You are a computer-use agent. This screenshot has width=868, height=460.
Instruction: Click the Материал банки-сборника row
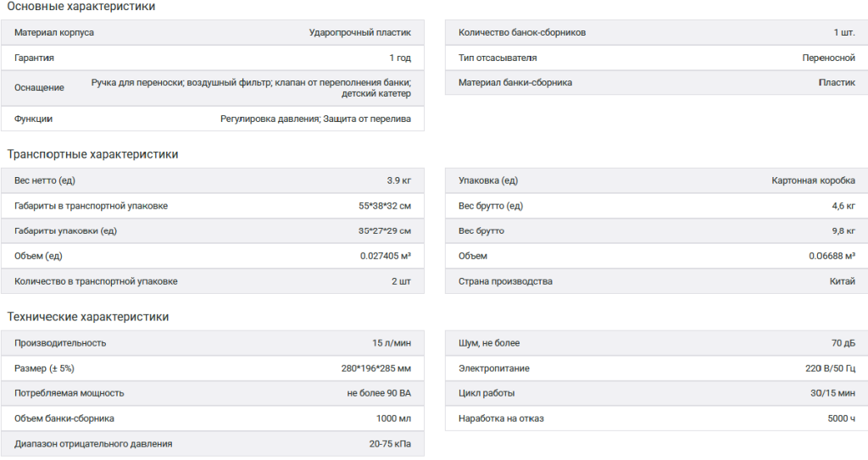click(x=657, y=82)
